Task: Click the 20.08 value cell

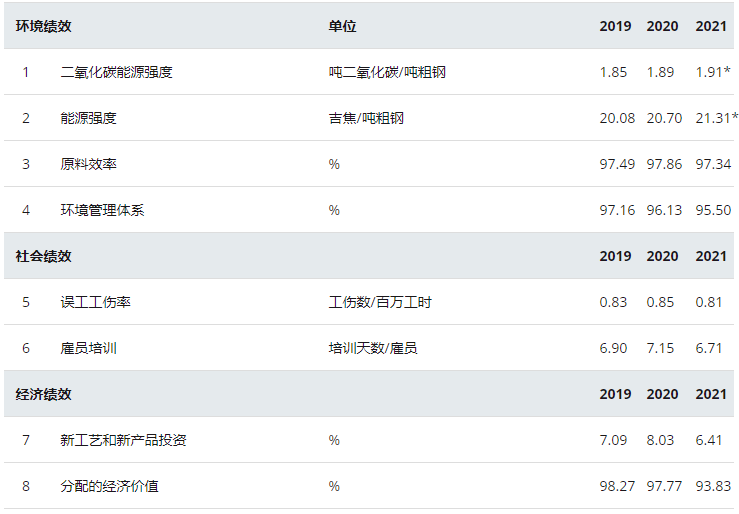Action: click(617, 118)
